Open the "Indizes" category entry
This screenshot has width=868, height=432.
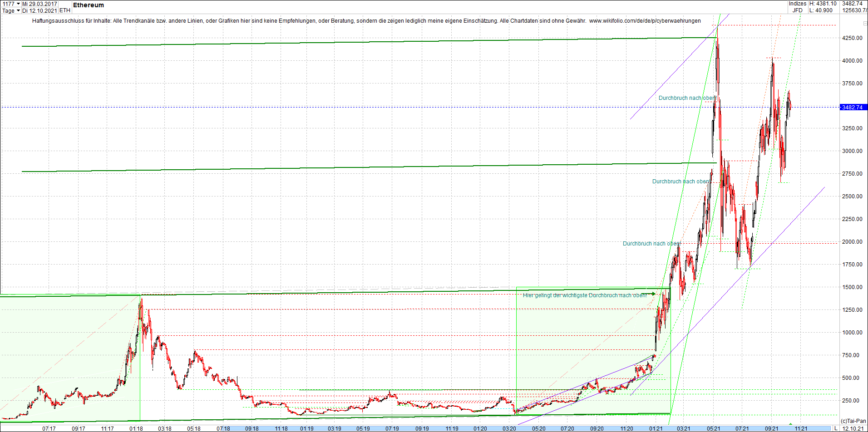[798, 4]
